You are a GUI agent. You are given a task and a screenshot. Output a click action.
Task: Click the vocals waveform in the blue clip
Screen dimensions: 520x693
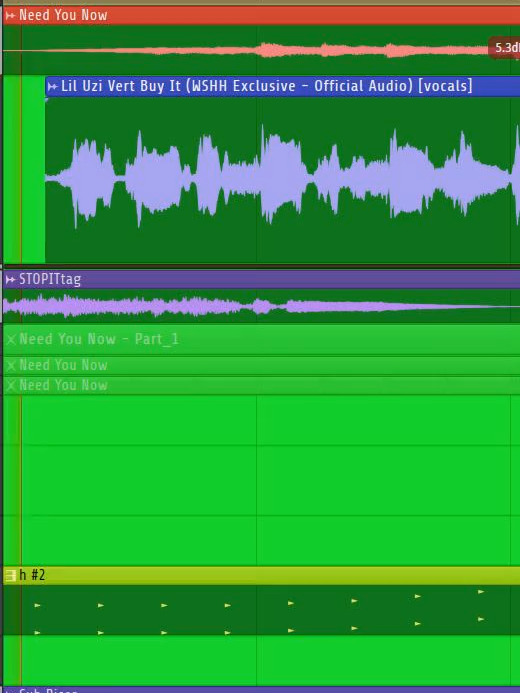pos(283,177)
